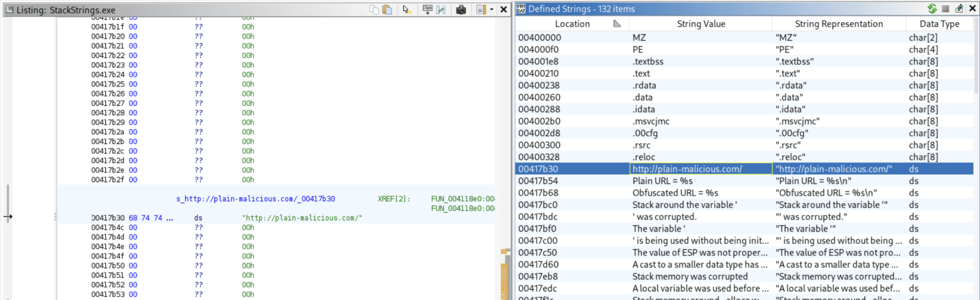
Task: Click char[8] data type for .reloc row
Action: click(923, 157)
